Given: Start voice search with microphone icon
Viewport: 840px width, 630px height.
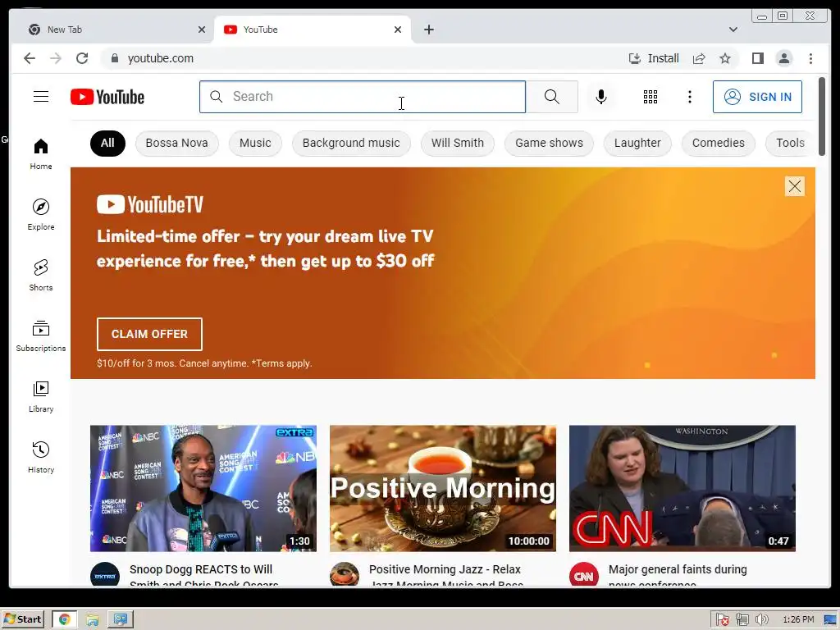Looking at the screenshot, I should [601, 97].
